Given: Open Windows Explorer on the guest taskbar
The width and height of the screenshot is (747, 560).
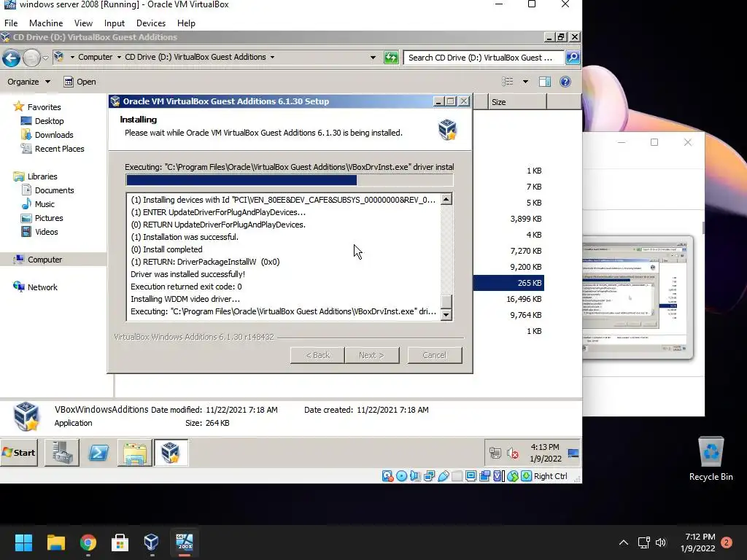Looking at the screenshot, I should 135,452.
